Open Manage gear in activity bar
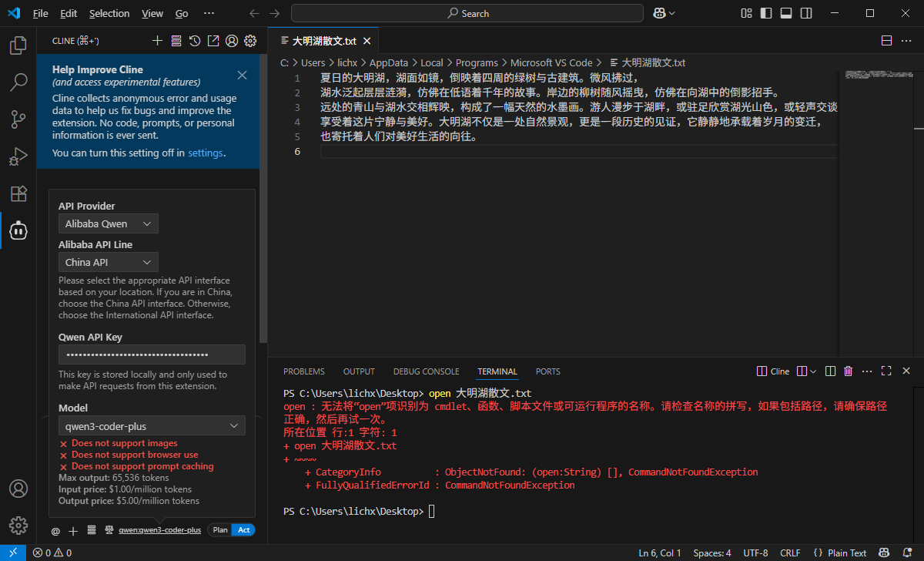Screen dimensions: 924x561 click(18, 526)
